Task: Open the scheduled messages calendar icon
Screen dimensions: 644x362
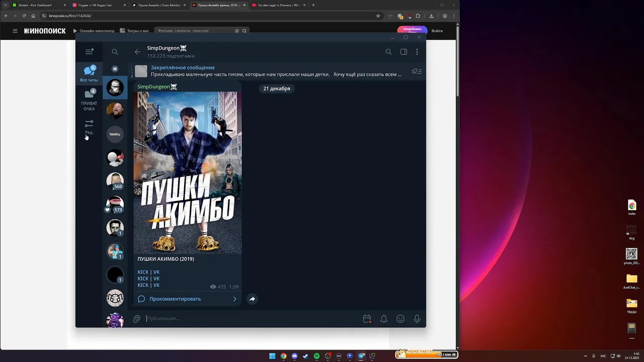Action: (x=367, y=319)
